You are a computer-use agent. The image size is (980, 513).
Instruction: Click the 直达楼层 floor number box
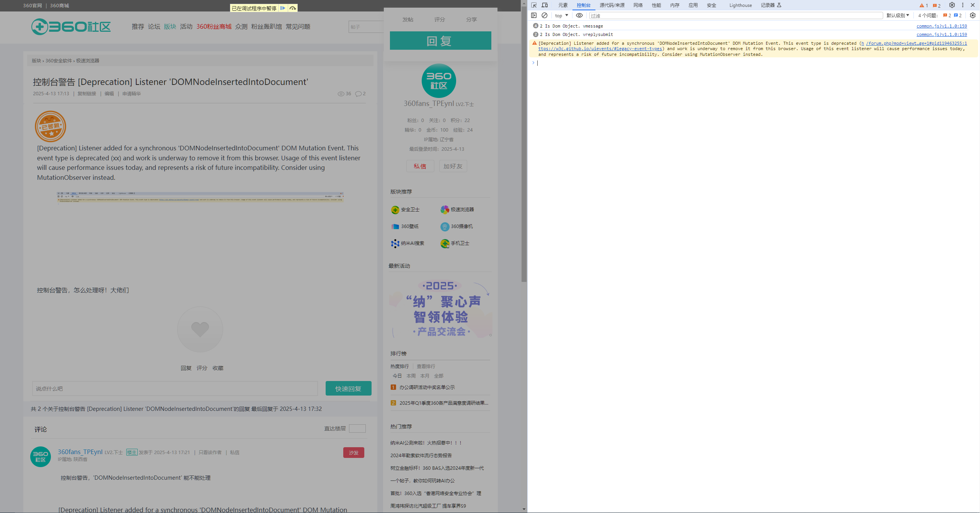(357, 428)
